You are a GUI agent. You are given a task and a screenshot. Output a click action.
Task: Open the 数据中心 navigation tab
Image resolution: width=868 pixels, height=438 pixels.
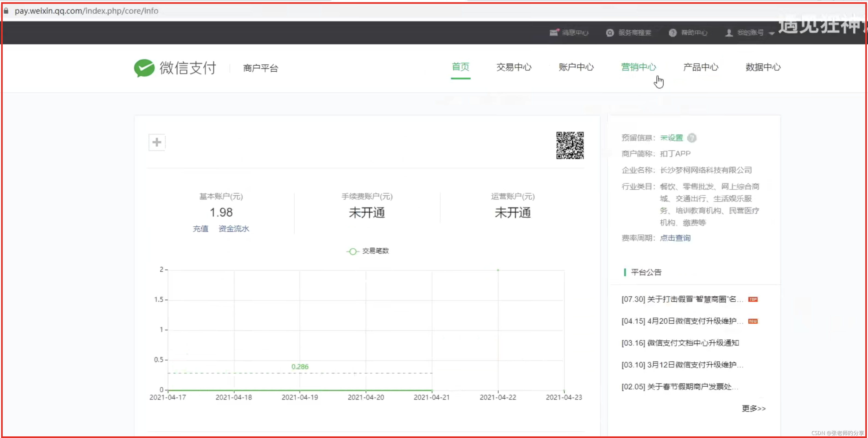(x=763, y=67)
